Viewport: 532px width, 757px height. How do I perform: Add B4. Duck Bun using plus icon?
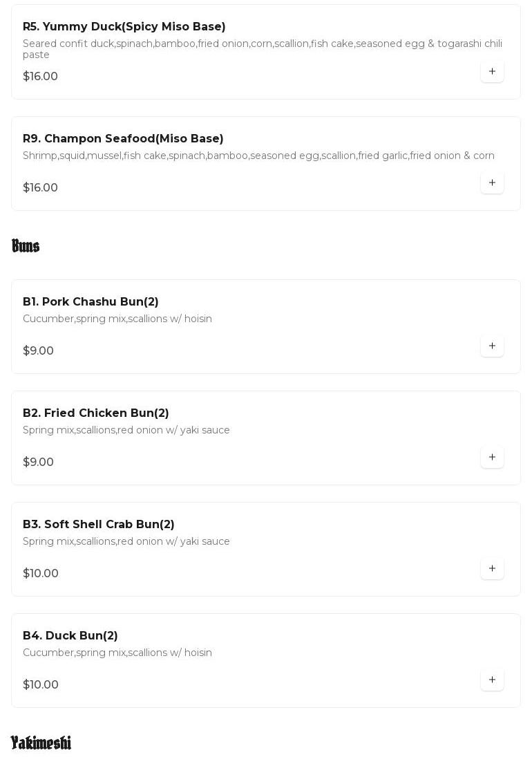492,680
